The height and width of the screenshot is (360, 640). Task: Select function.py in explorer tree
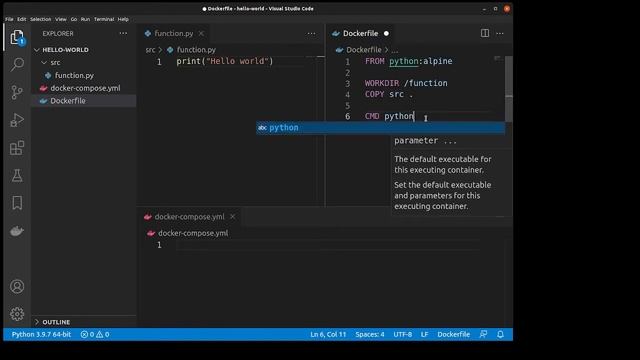[x=74, y=75]
